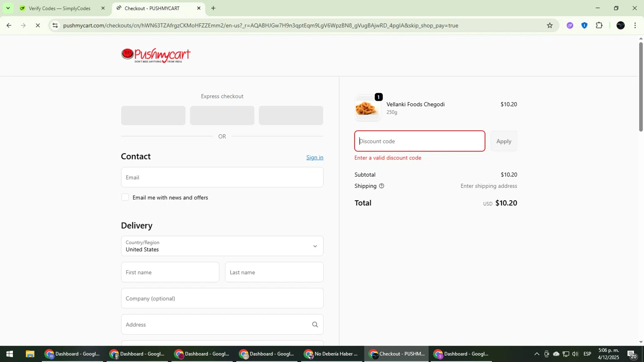Screen dimensions: 644x362
Task: Click the Vellanki Foods Chegodi product name
Action: (415, 105)
